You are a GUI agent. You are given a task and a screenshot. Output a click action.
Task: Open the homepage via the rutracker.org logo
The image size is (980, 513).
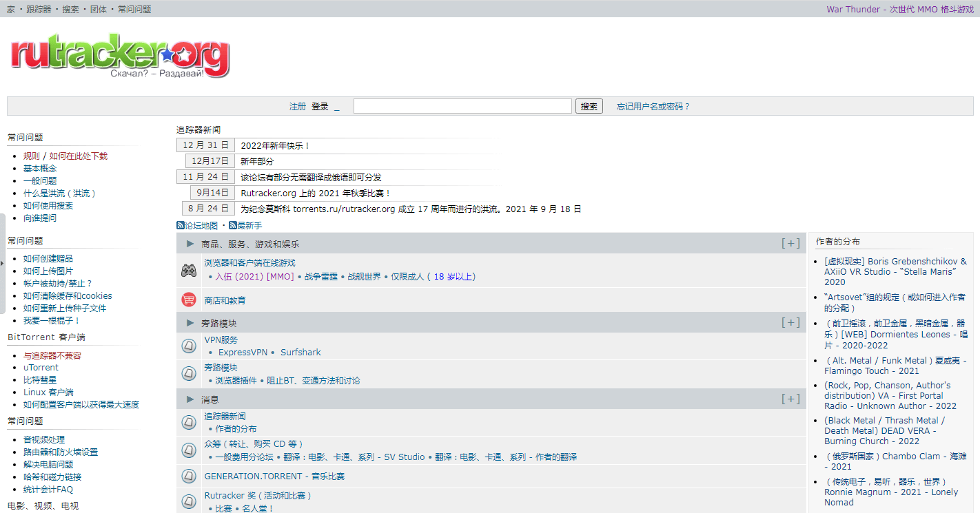(117, 56)
